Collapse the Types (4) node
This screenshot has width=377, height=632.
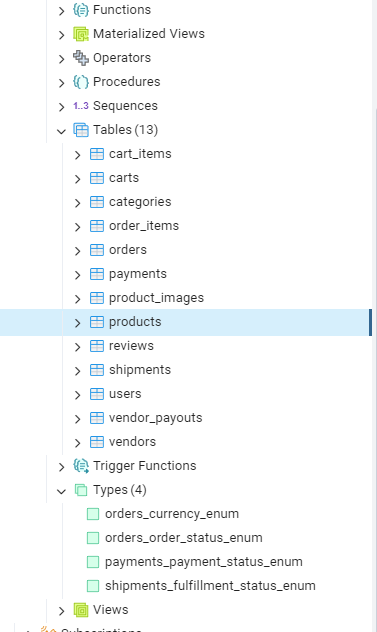[61, 491]
